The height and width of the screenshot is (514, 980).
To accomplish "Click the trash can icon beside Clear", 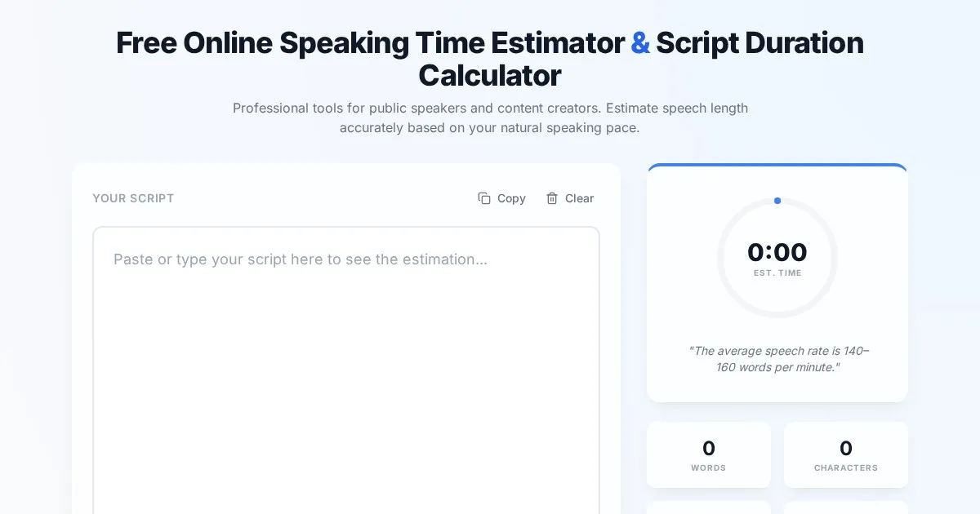I will (x=552, y=198).
